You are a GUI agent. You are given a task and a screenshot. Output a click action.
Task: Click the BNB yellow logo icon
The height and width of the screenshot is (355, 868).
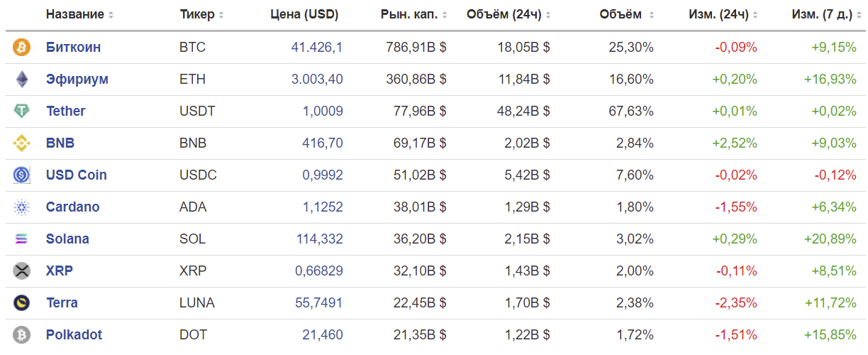(22, 143)
